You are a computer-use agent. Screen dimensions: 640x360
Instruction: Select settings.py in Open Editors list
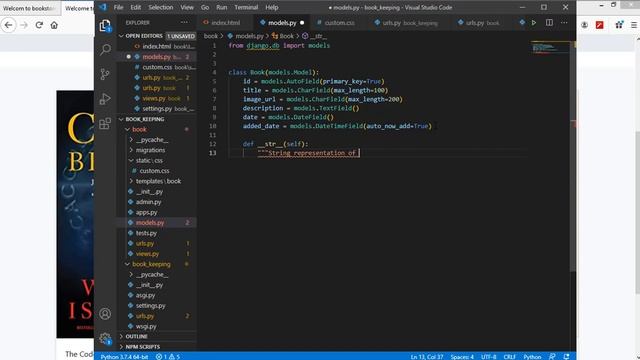click(156, 109)
